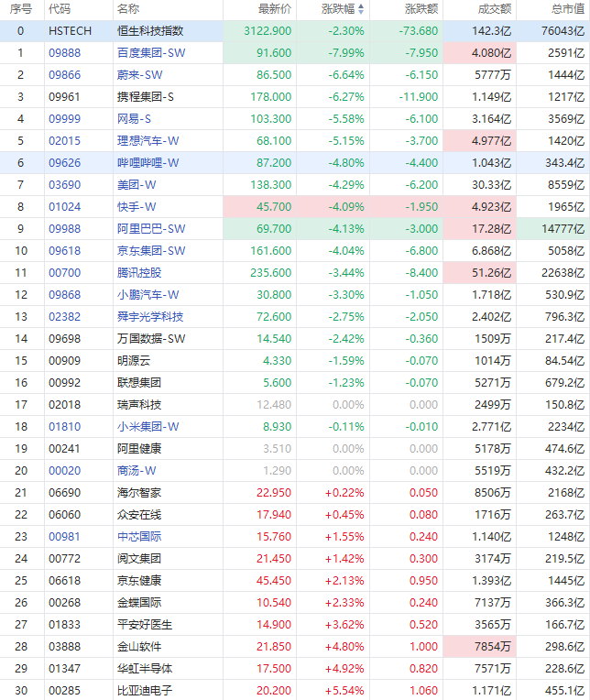Image resolution: width=590 pixels, height=700 pixels.
Task: Select 金山软件 row name
Action: coord(139,647)
